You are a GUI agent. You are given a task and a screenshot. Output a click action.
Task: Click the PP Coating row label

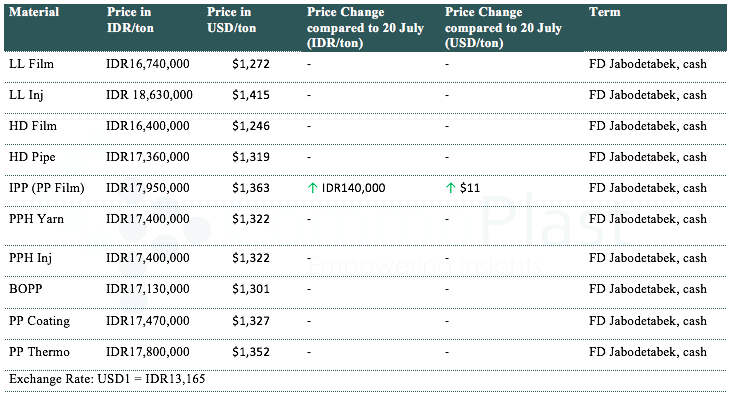tap(39, 321)
